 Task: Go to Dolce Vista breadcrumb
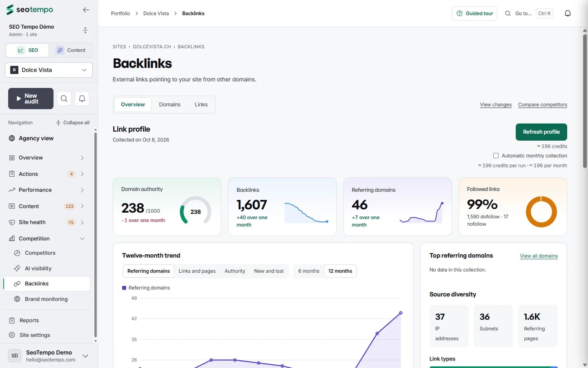(156, 13)
